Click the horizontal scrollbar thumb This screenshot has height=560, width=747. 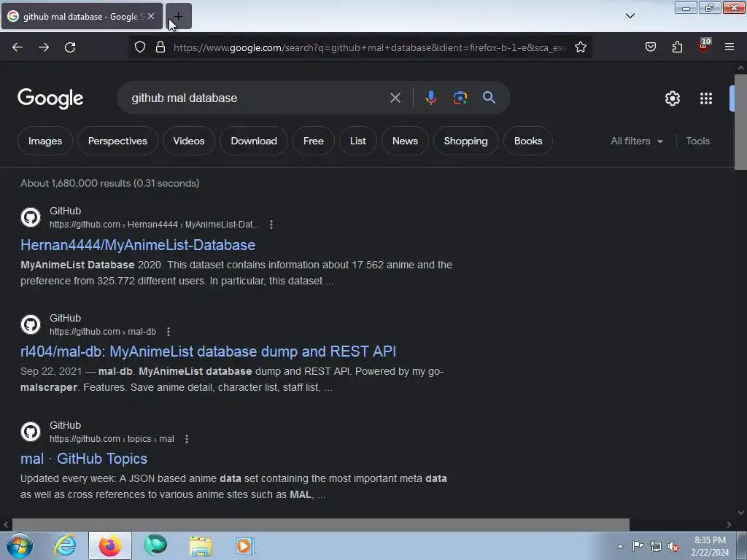321,524
